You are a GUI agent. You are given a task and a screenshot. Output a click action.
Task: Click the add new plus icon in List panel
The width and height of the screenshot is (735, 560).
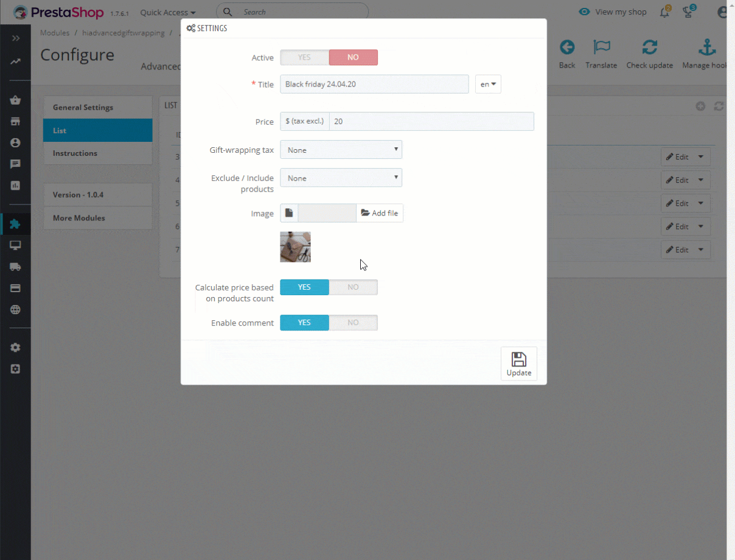(700, 106)
